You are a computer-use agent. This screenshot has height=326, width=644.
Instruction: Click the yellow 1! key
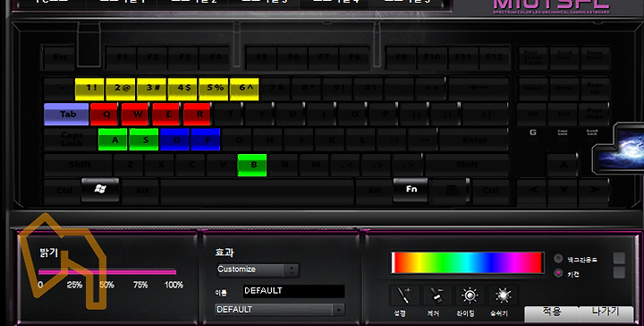pyautogui.click(x=89, y=89)
